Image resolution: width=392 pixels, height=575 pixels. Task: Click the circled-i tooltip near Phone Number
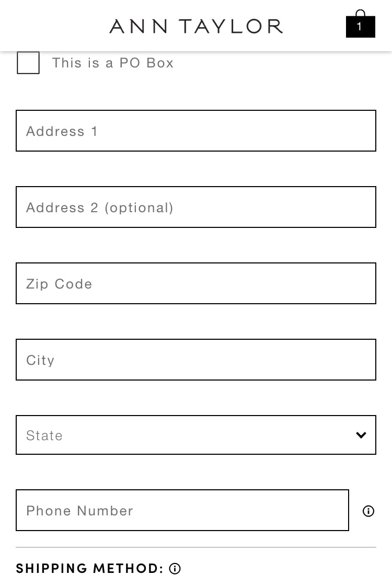368,511
